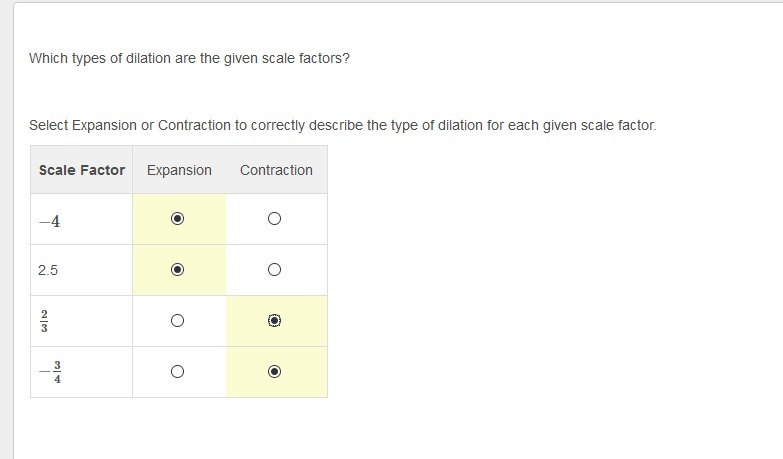Select Expansion radio for scale factor −4
Image resolution: width=783 pixels, height=459 pixels.
[x=178, y=219]
